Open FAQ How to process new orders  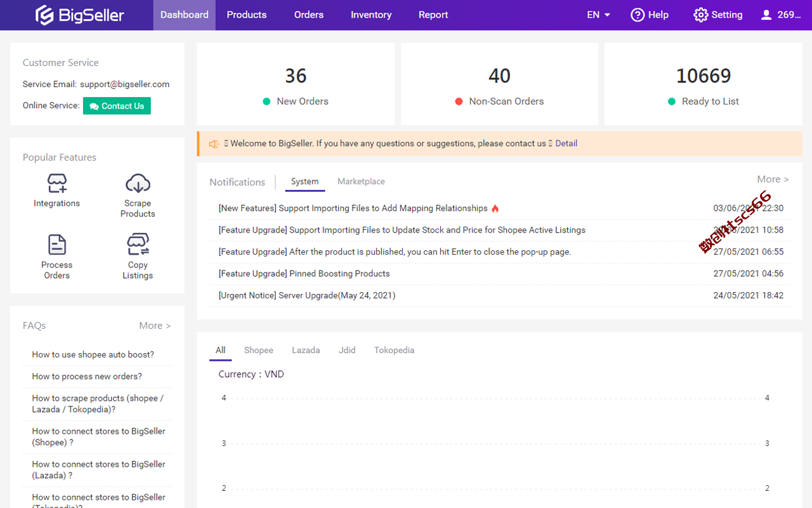click(x=87, y=377)
